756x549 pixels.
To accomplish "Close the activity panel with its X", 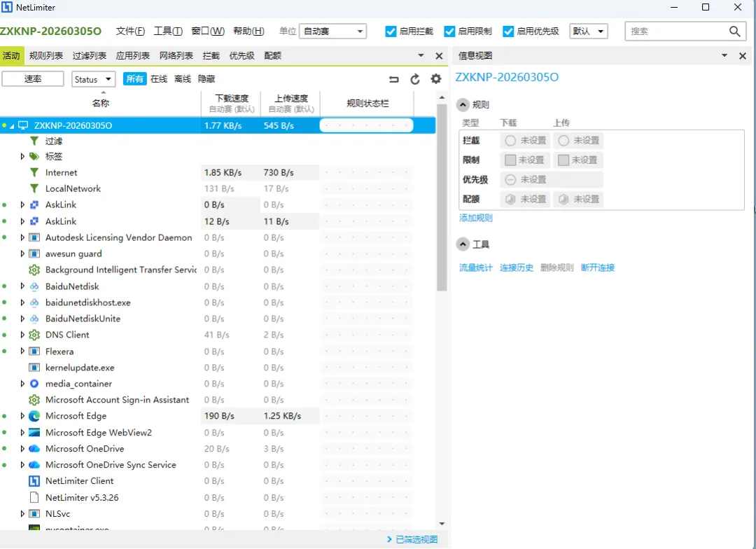I will tap(439, 56).
